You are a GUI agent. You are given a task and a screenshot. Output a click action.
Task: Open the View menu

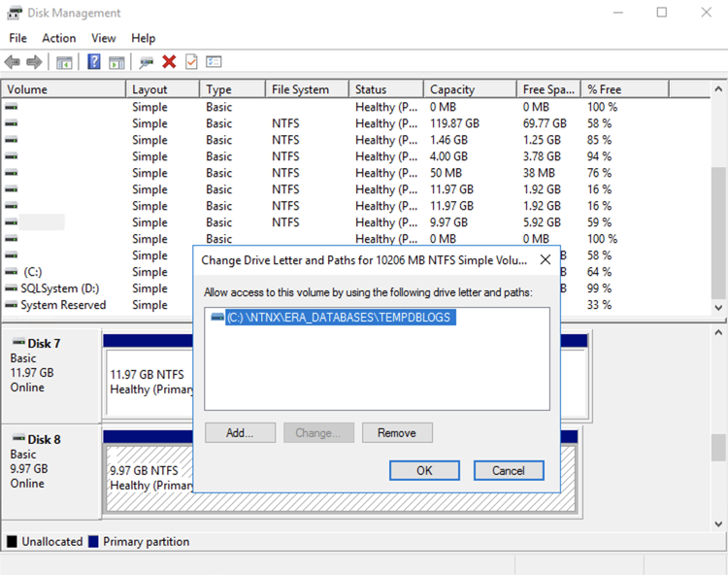(x=104, y=38)
